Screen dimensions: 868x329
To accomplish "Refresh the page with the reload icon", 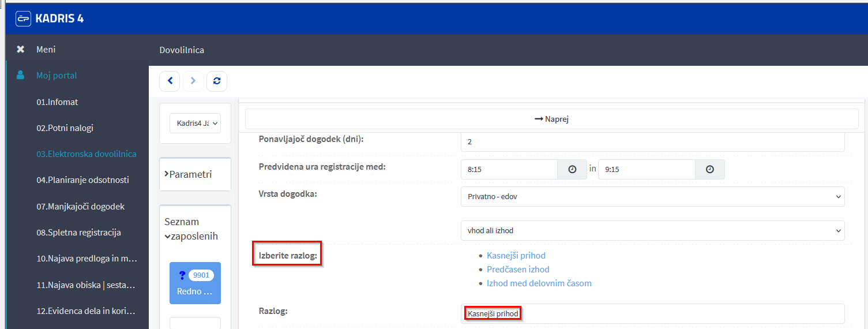I will coord(217,81).
